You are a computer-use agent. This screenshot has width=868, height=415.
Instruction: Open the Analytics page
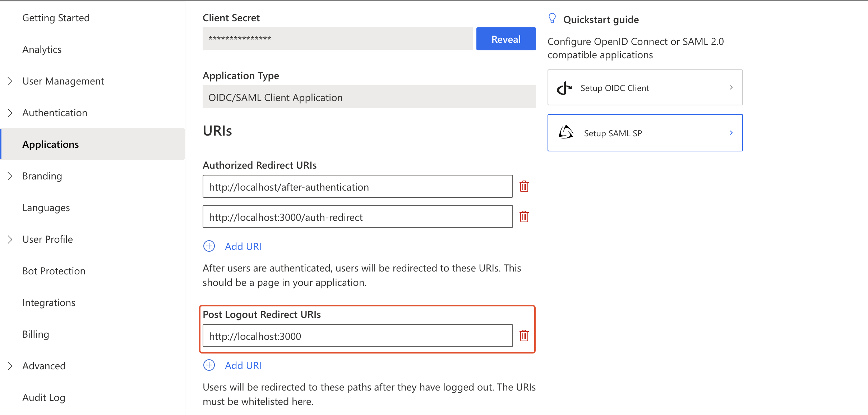[x=42, y=50]
